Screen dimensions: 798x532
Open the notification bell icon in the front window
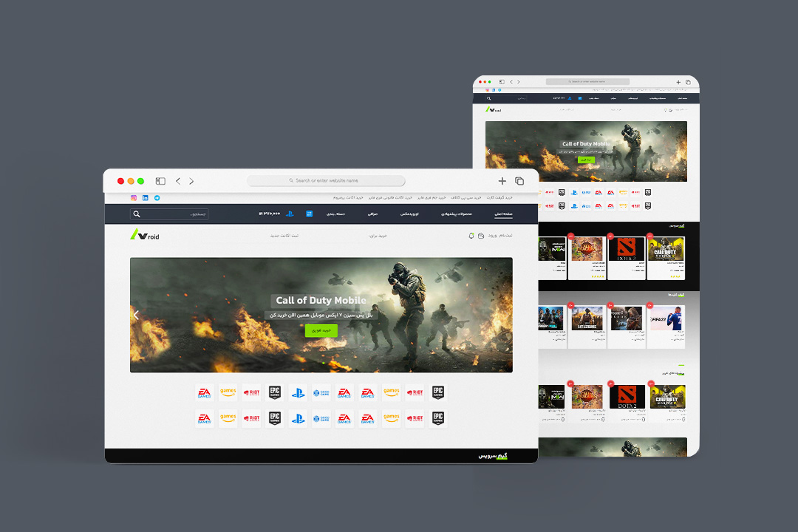(x=471, y=236)
